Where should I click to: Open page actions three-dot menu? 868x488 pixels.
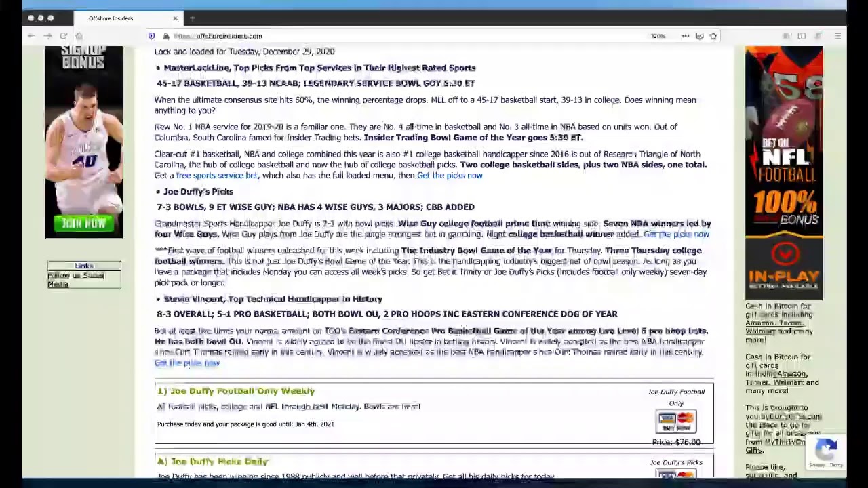686,36
